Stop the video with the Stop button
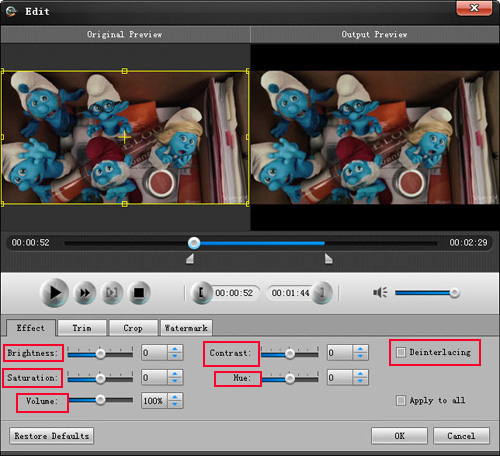The height and width of the screenshot is (456, 500). pyautogui.click(x=139, y=293)
